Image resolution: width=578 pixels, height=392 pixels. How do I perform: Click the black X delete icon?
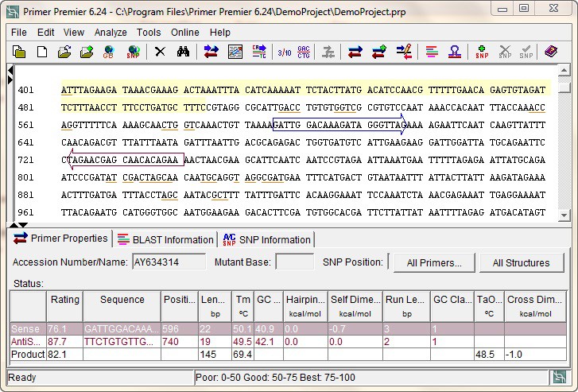pos(160,52)
